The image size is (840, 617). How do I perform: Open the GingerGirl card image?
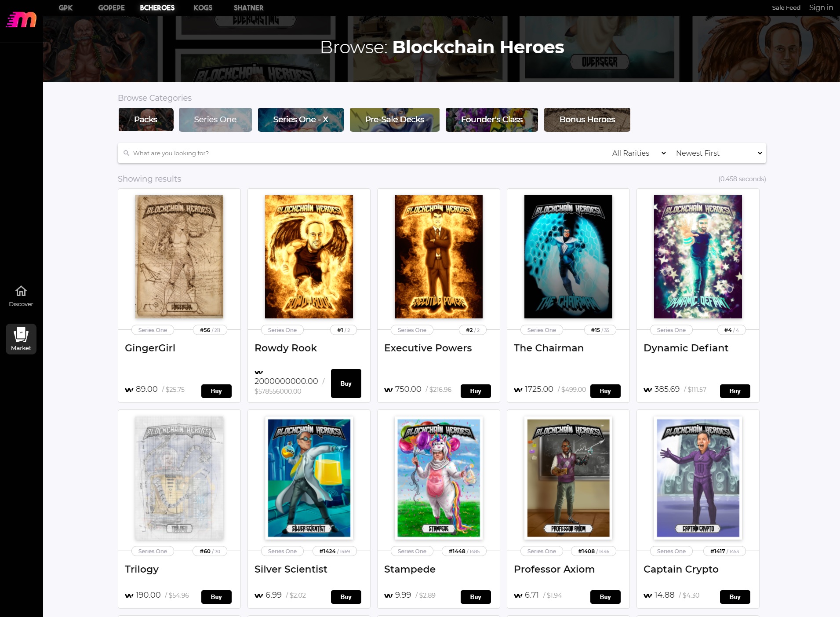(179, 257)
